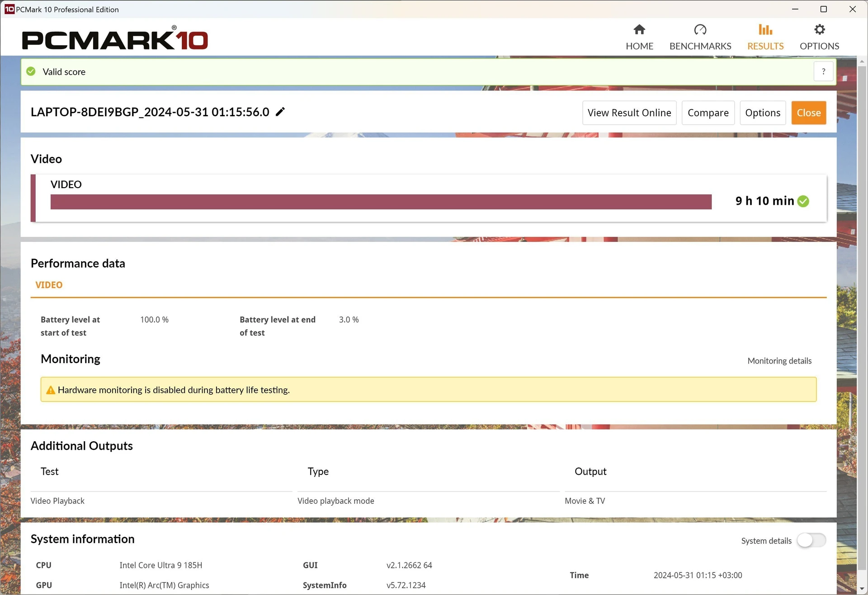The image size is (868, 595).
Task: Select the VIDEO performance data tab
Action: [x=49, y=285]
